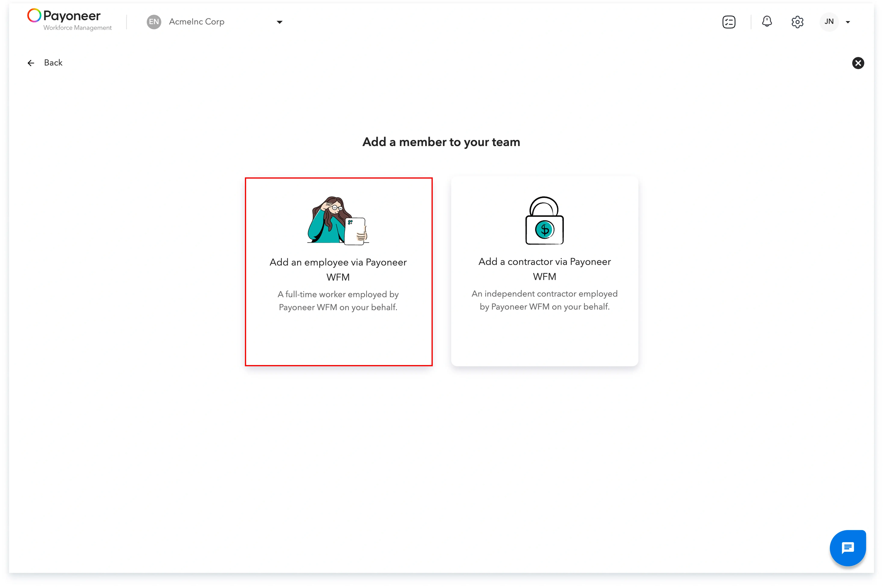Click the back arrow icon
883x588 pixels.
(x=31, y=63)
